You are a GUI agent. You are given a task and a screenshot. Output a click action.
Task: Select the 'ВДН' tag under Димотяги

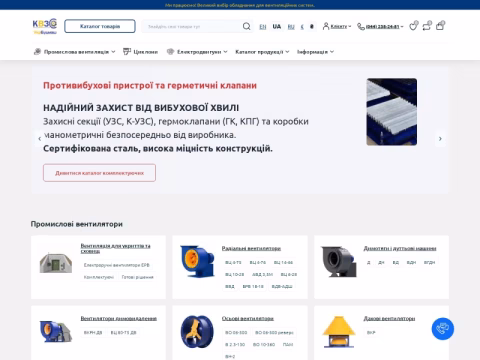point(411,262)
